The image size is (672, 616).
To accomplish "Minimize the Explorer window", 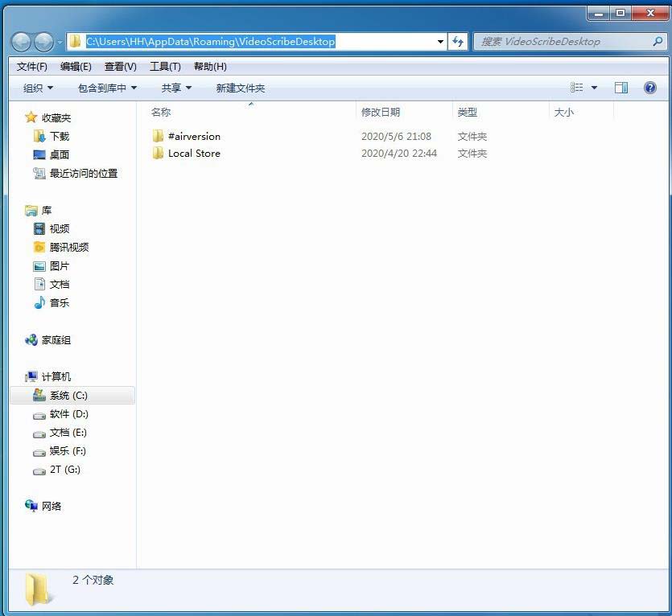I will point(599,14).
